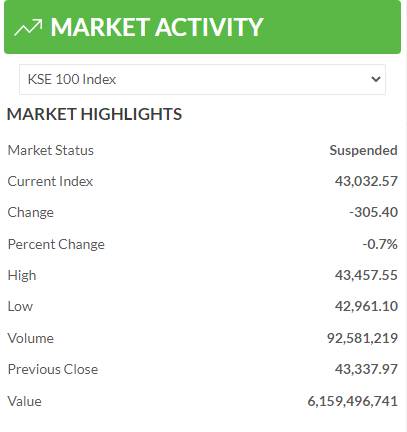Click the Change value -305.40
Image resolution: width=407 pixels, height=432 pixels.
[x=373, y=212]
